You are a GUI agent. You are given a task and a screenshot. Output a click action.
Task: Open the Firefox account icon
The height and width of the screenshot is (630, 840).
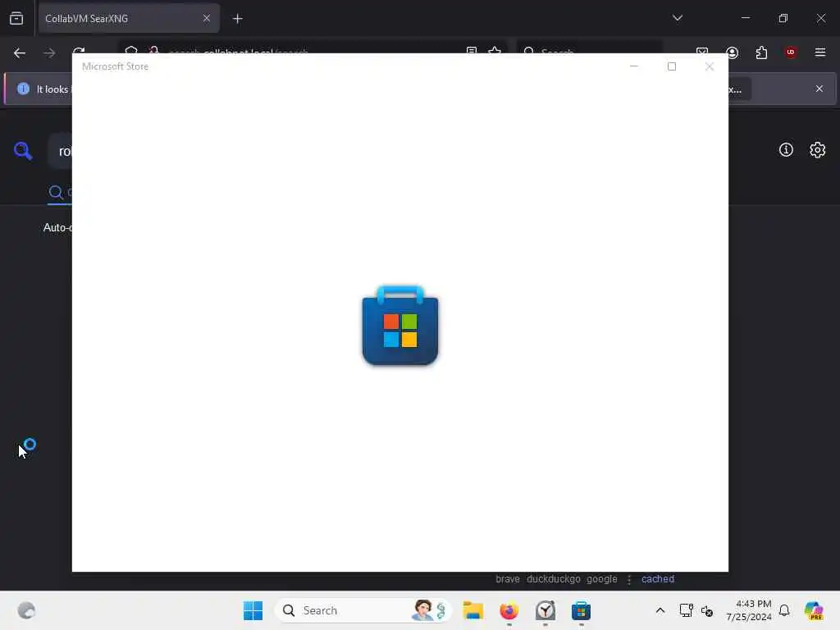tap(732, 52)
